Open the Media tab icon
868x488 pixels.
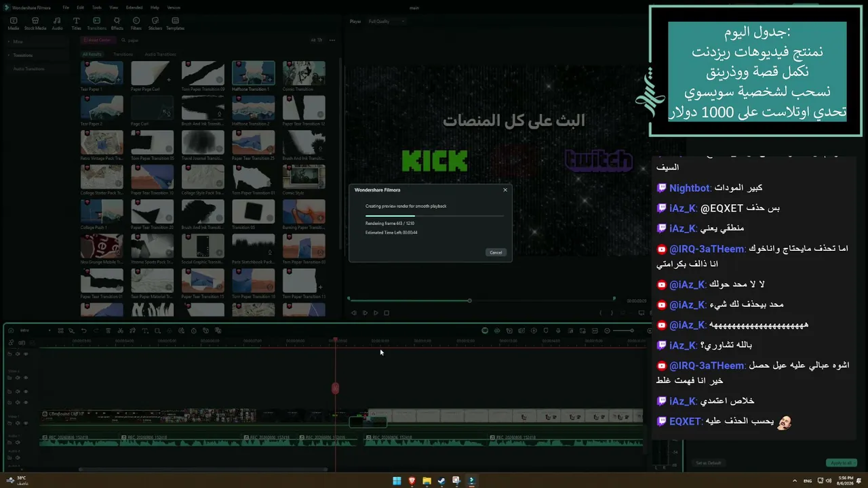[14, 21]
